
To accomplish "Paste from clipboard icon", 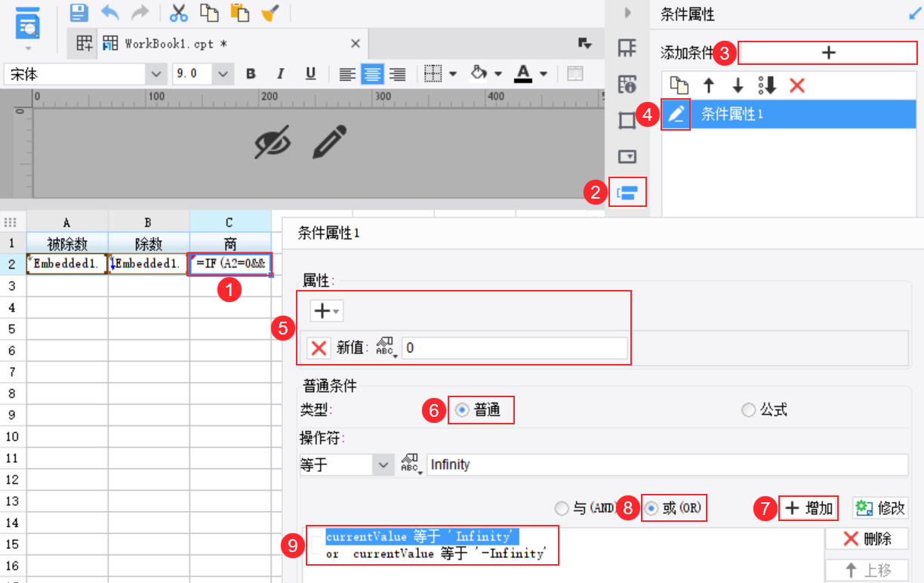I will coord(239,12).
